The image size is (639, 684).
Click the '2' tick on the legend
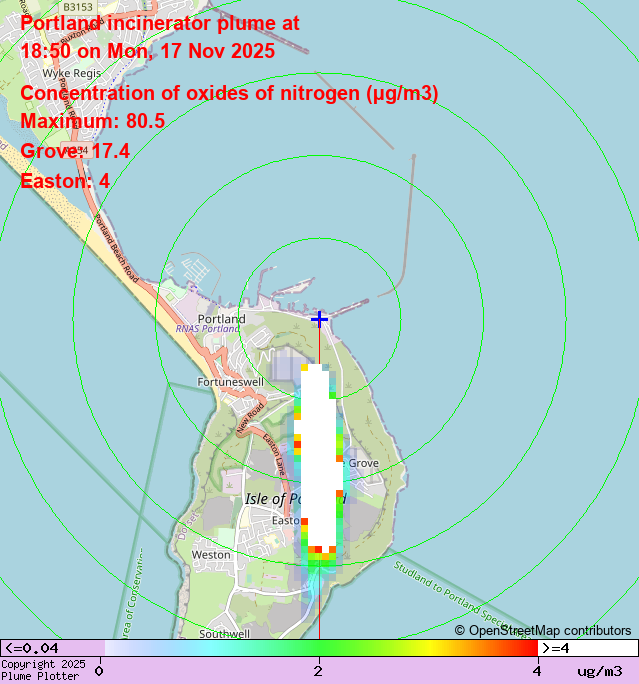[318, 671]
